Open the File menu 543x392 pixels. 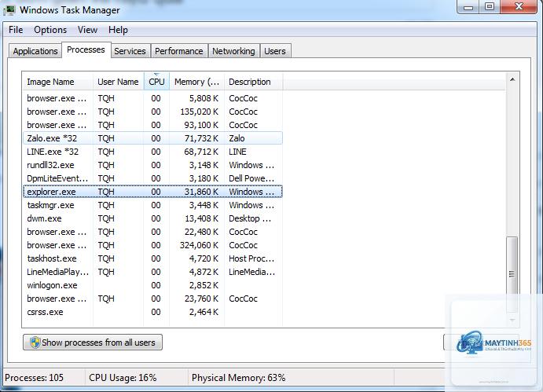pos(16,30)
